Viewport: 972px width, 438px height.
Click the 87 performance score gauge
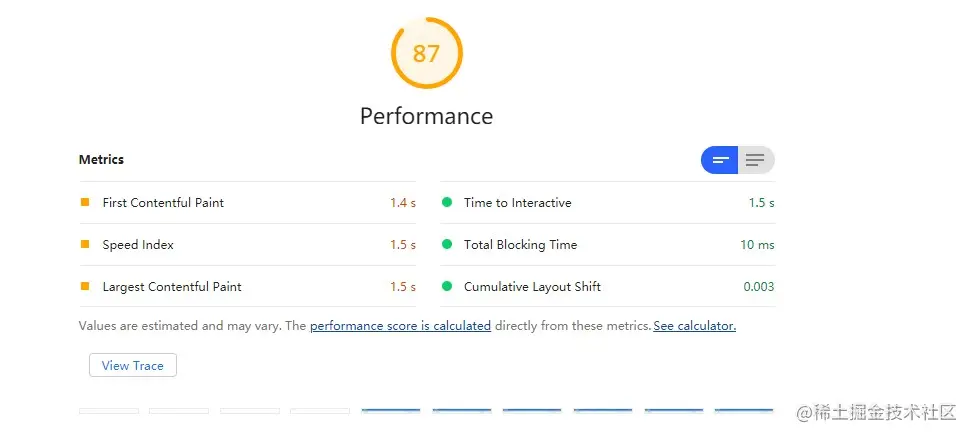point(427,53)
